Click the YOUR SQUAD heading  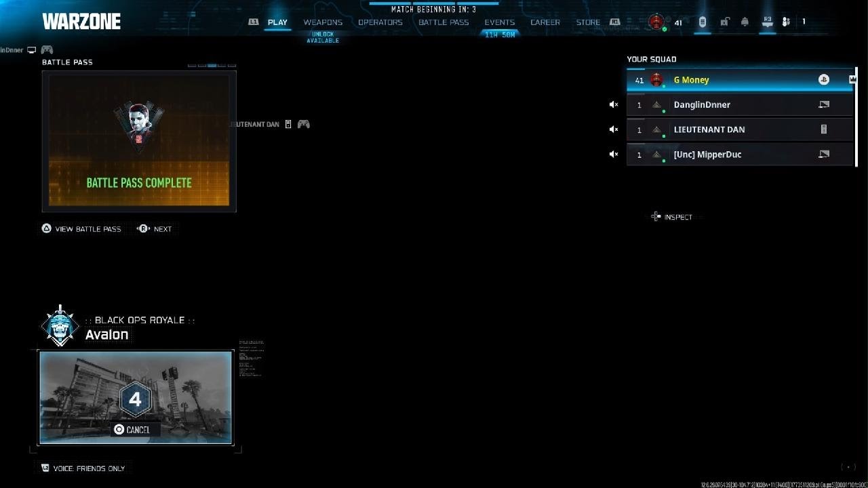pos(652,60)
